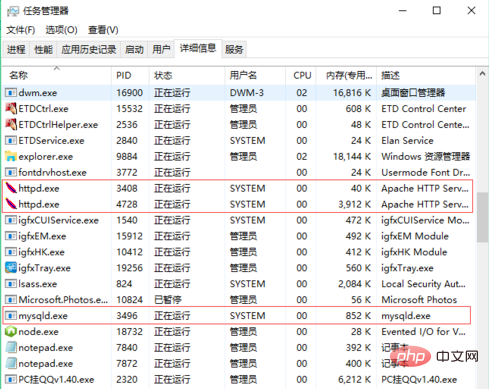Click the Evented I/O for V... description
This screenshot has height=389, width=489.
click(x=423, y=332)
